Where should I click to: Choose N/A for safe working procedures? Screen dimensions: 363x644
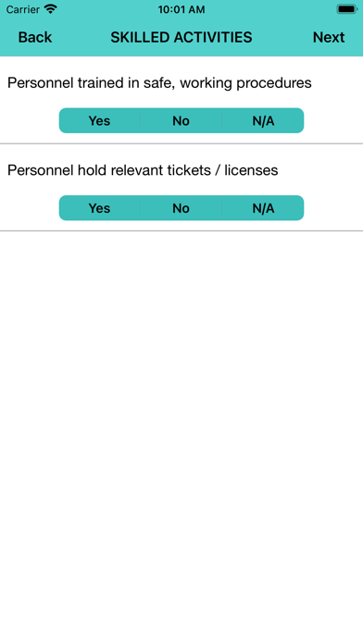(x=263, y=120)
